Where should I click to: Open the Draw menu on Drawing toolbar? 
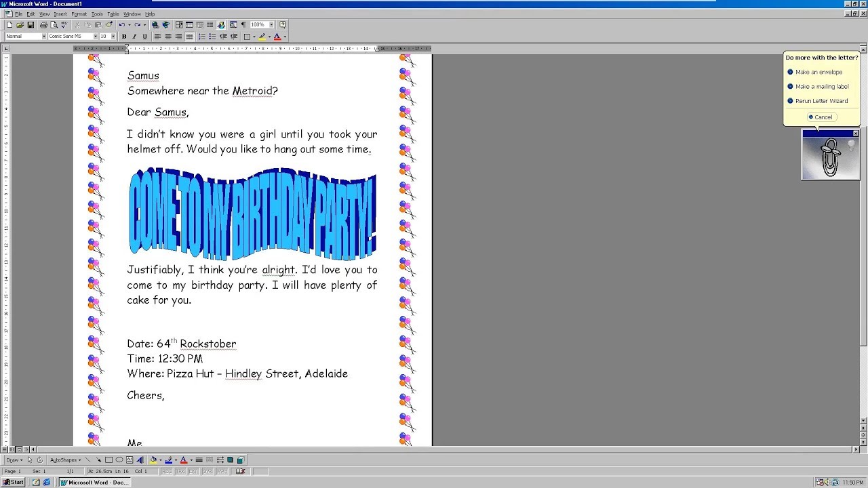pos(14,460)
